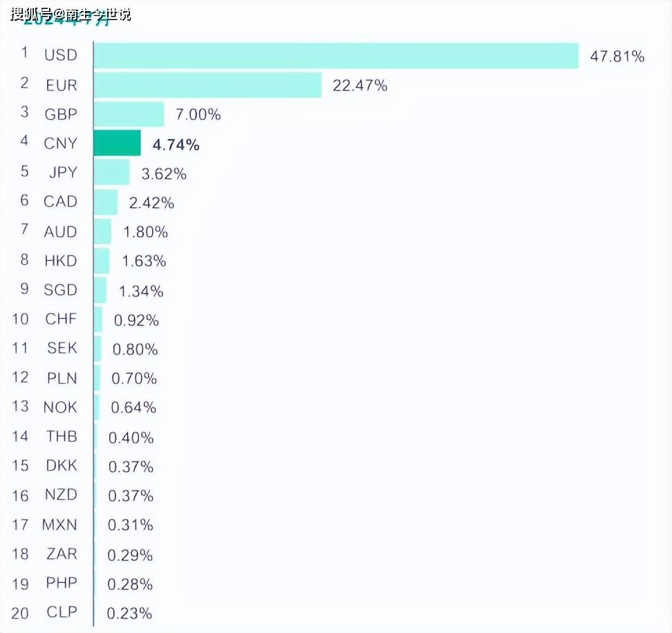Click the HKD 1.63% percentage value
The height and width of the screenshot is (633, 672).
tap(144, 261)
